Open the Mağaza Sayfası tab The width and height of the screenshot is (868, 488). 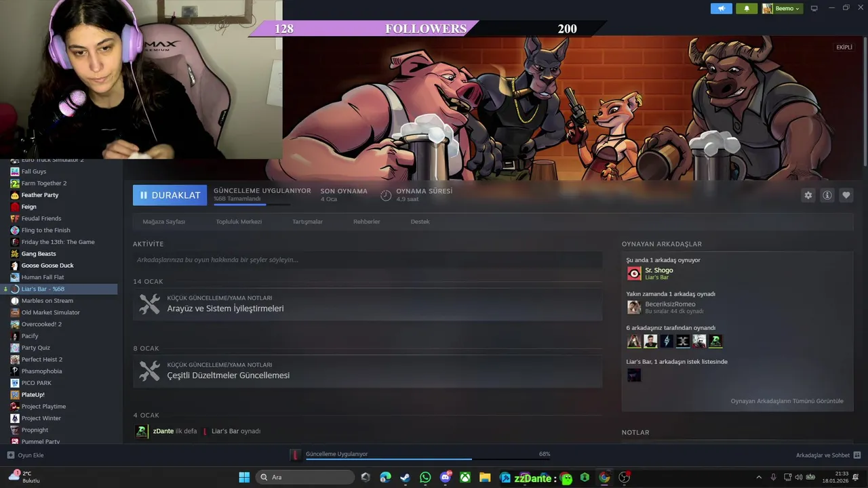[x=164, y=222]
